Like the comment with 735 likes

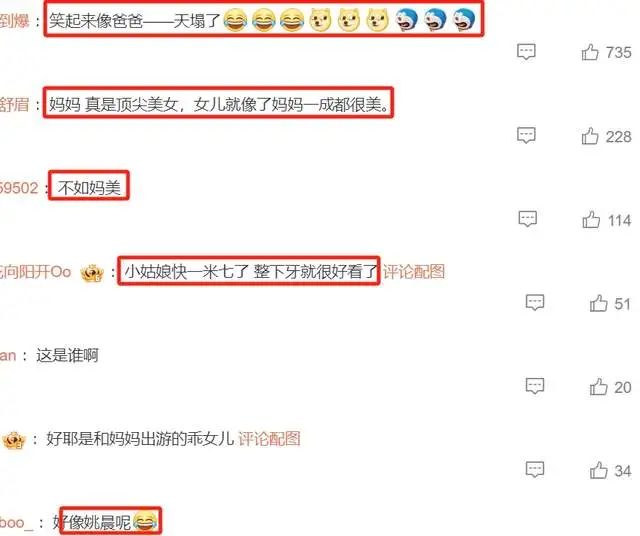[590, 52]
